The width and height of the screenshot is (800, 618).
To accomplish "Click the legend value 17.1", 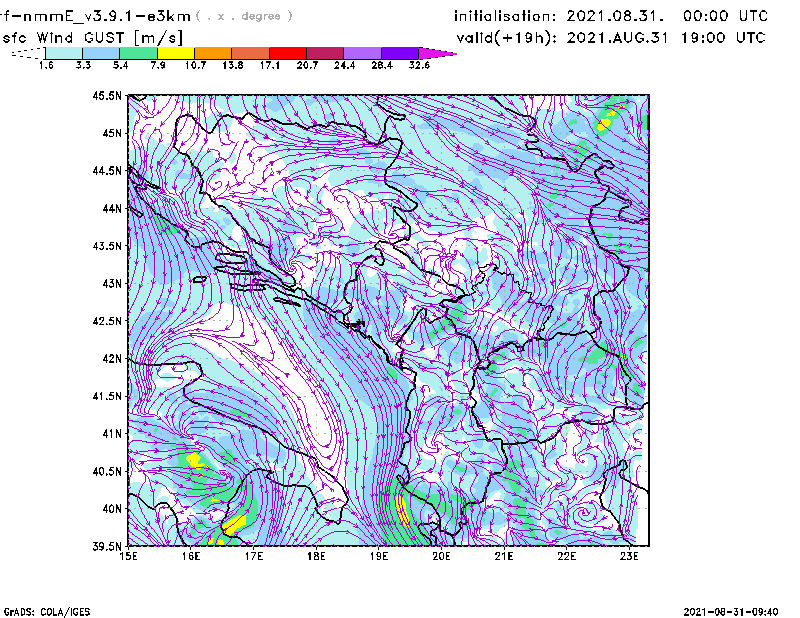I will point(270,65).
